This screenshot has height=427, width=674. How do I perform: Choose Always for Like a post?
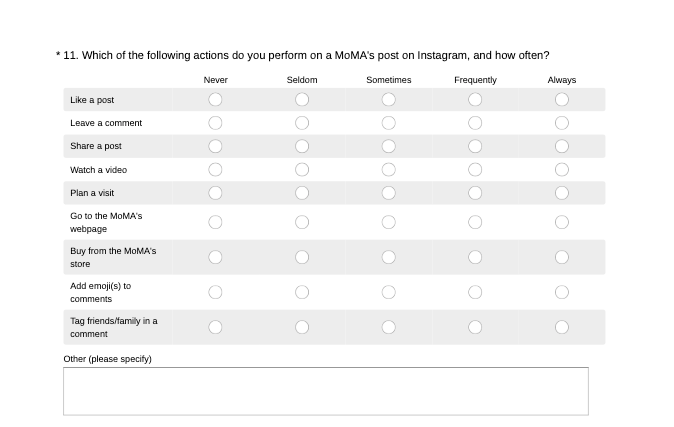click(x=562, y=99)
